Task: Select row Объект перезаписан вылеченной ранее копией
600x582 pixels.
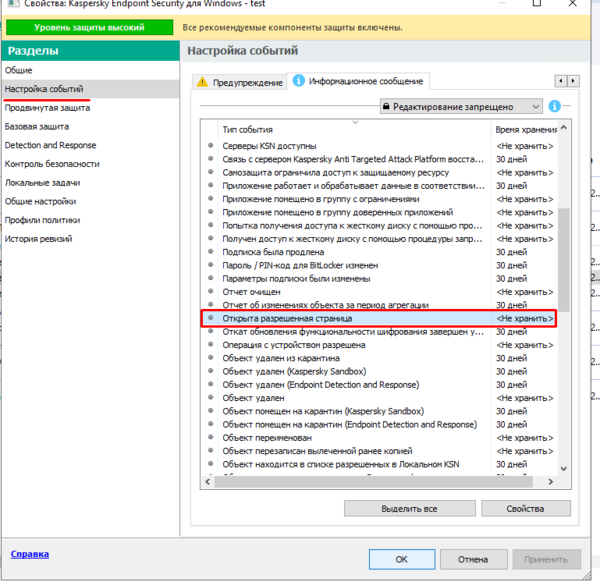Action: click(x=379, y=451)
